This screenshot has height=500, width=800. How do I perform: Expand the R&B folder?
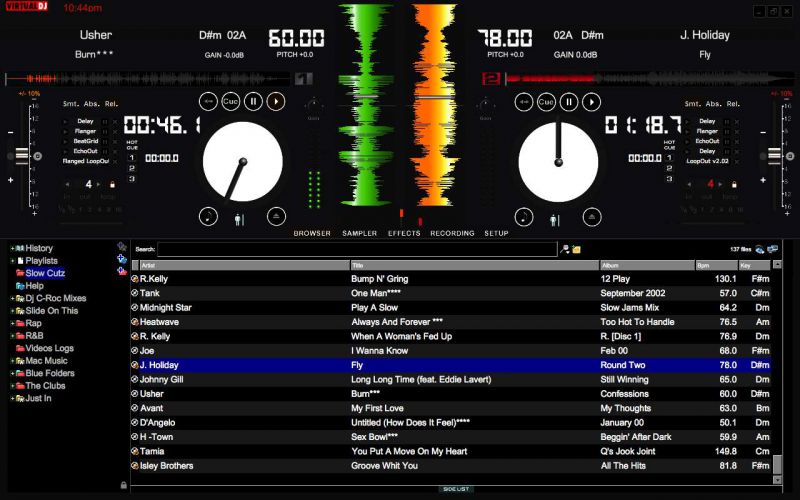tap(12, 336)
